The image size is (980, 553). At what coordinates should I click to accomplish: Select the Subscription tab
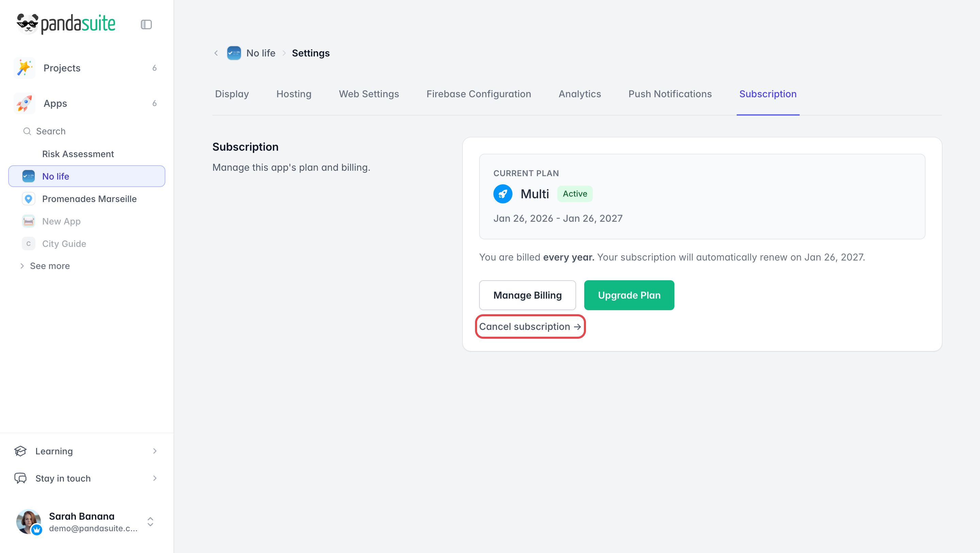768,94
